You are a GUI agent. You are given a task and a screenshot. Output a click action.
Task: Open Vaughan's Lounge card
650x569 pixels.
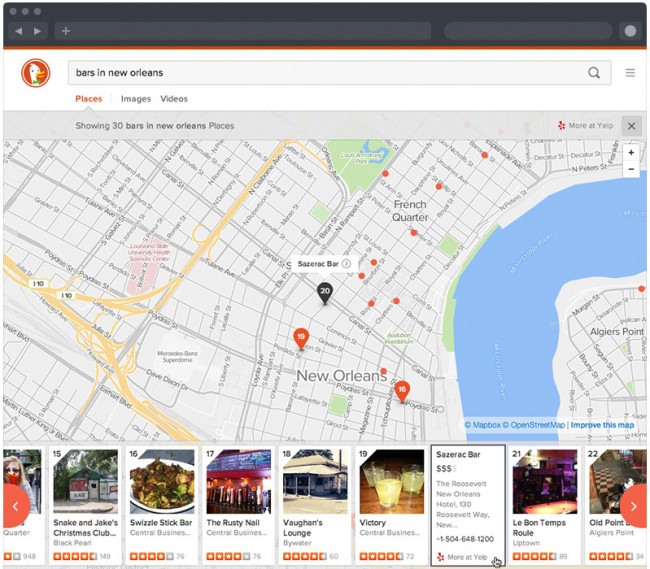(x=315, y=505)
